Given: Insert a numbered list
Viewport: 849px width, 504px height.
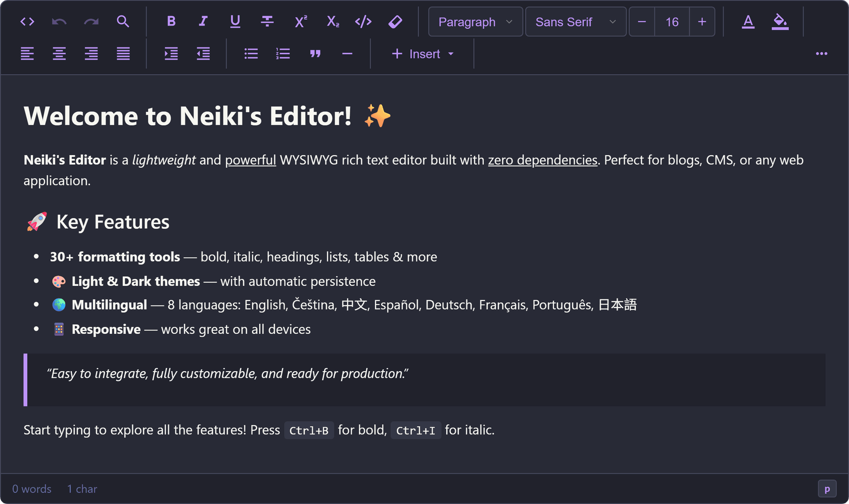Looking at the screenshot, I should 283,54.
